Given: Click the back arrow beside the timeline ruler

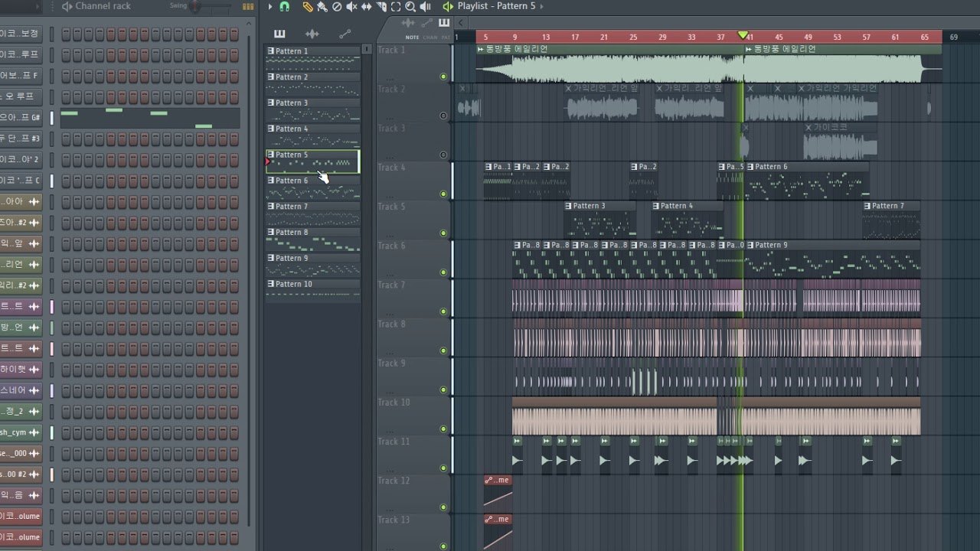Looking at the screenshot, I should tap(461, 24).
